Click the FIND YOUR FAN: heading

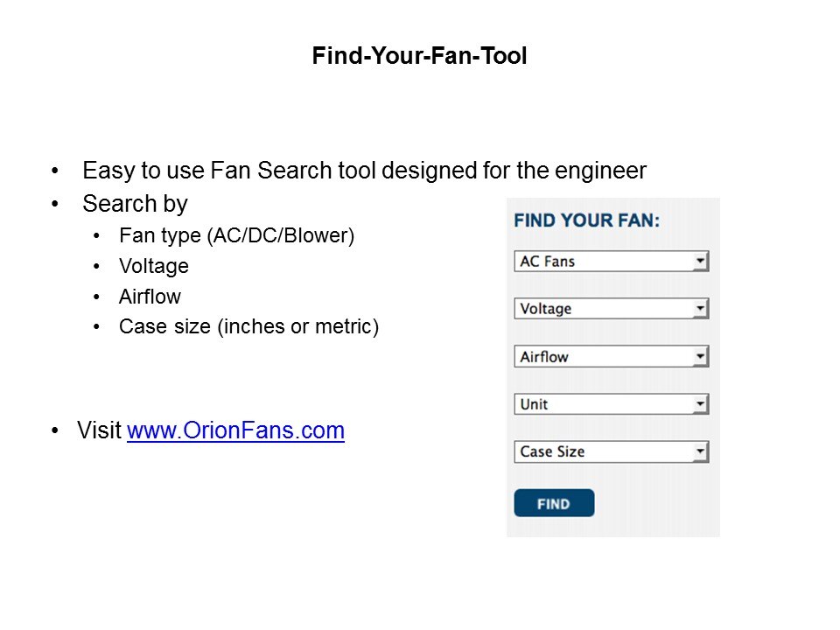586,220
